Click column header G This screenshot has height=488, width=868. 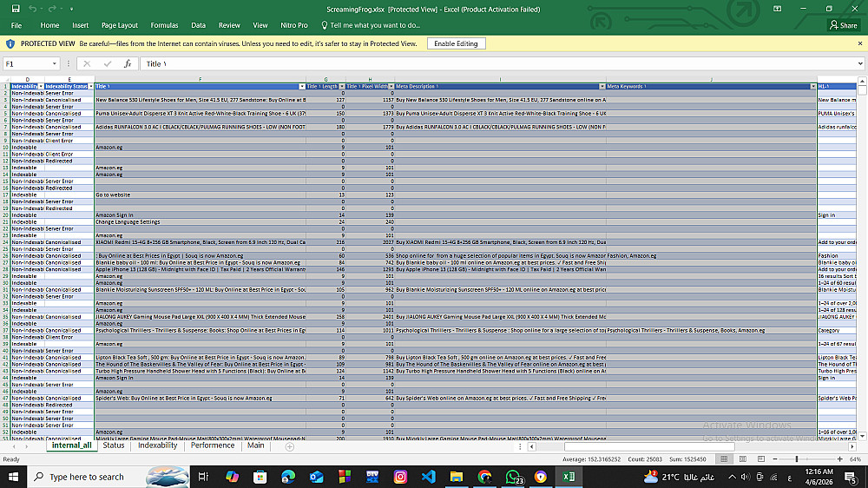pyautogui.click(x=325, y=80)
